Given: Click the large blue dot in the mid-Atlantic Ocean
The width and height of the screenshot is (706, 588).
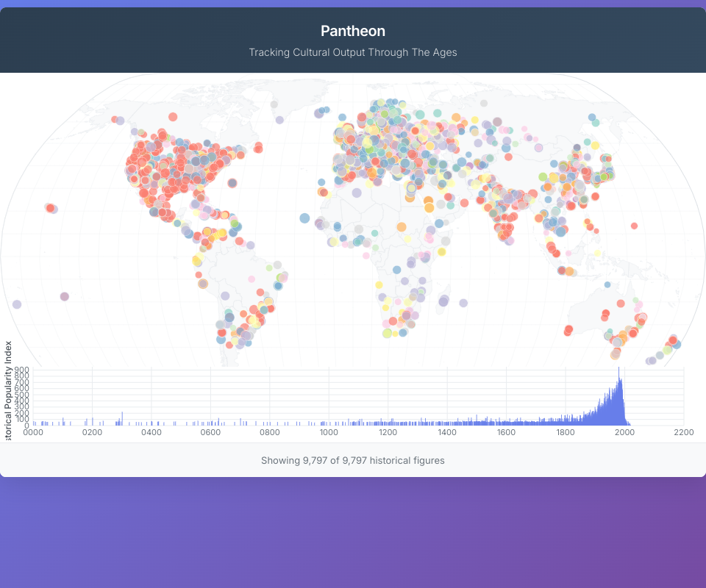Looking at the screenshot, I should (304, 218).
